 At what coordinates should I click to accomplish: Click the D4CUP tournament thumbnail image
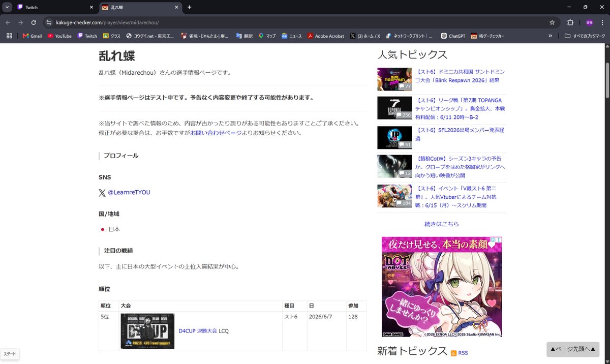click(x=147, y=331)
